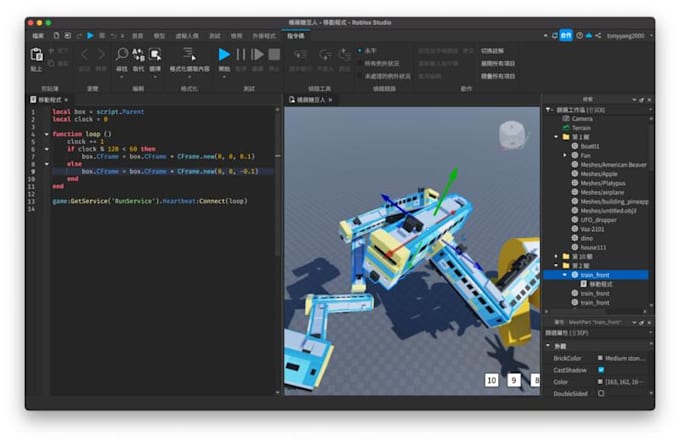The image size is (680, 443).
Task: Click the Step Over debugger icon
Action: (x=324, y=55)
